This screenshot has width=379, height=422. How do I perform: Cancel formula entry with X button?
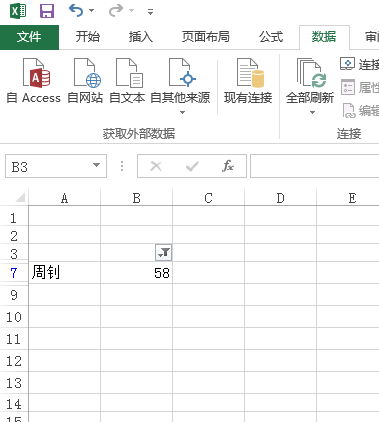(156, 166)
